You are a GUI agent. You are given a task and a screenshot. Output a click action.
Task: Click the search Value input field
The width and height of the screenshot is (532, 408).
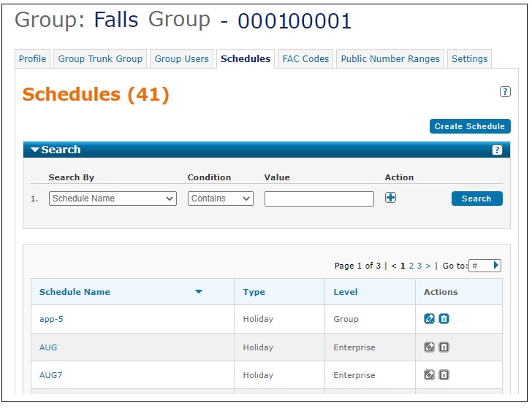click(x=319, y=199)
